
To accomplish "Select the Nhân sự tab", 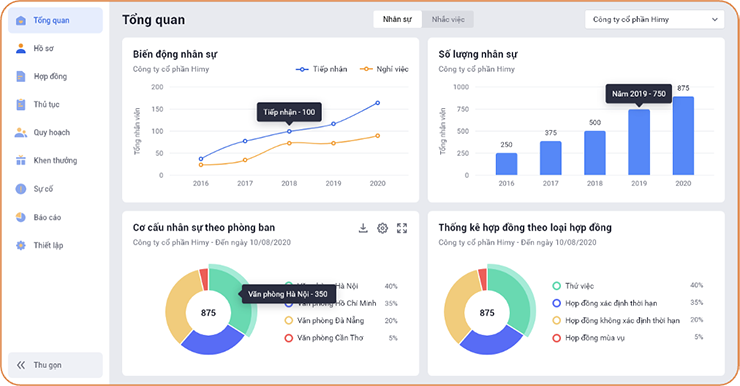I will point(397,20).
